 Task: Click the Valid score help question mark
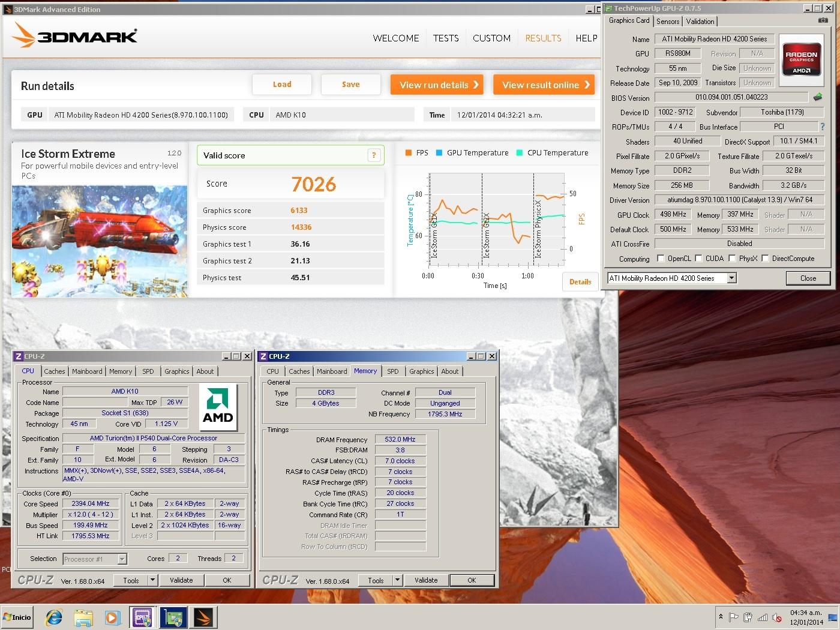click(x=374, y=155)
